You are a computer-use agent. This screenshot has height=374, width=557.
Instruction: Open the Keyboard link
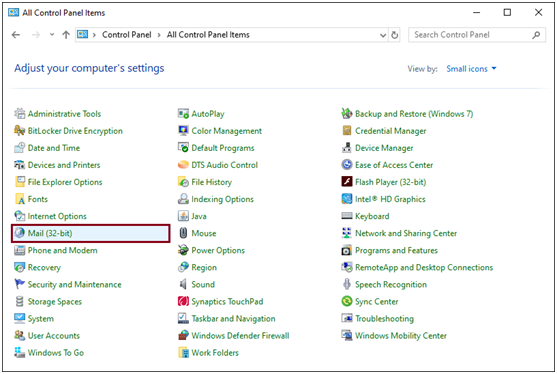point(372,216)
